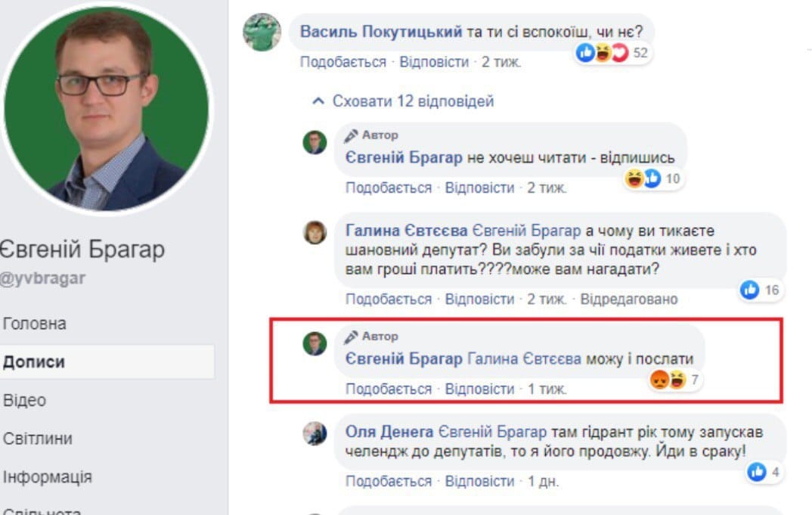
Task: Click Галина Євтєєва's avatar picture
Action: [315, 233]
